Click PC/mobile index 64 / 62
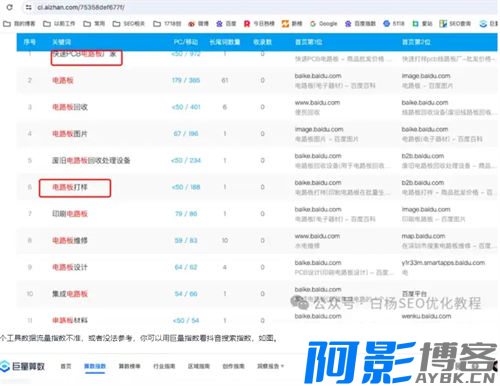The width and height of the screenshot is (500, 386). [186, 267]
